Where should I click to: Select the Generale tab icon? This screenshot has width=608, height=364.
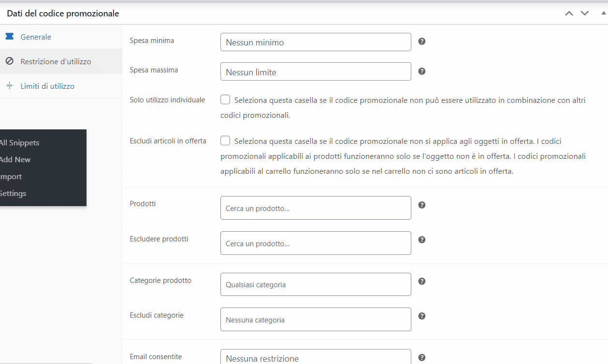[x=10, y=37]
